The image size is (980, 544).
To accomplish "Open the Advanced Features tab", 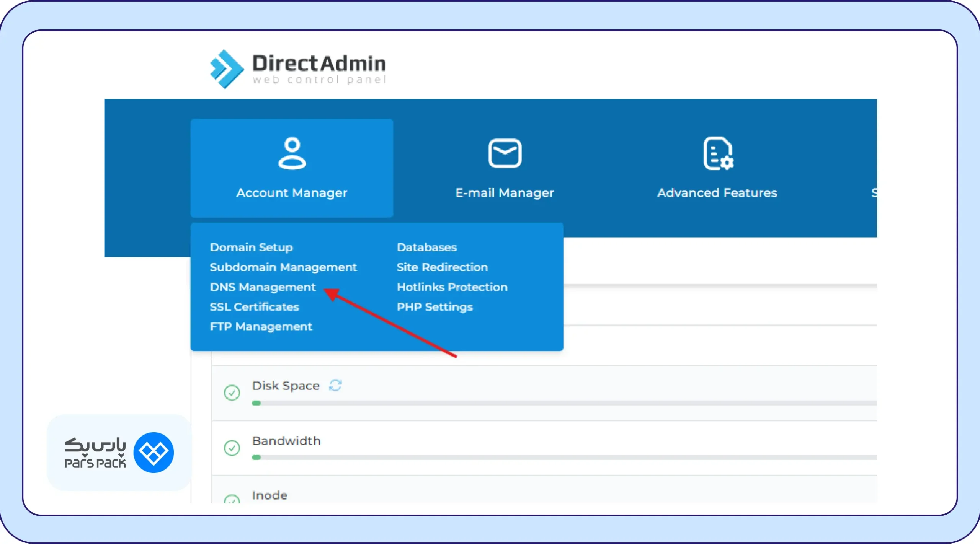I will (x=717, y=168).
